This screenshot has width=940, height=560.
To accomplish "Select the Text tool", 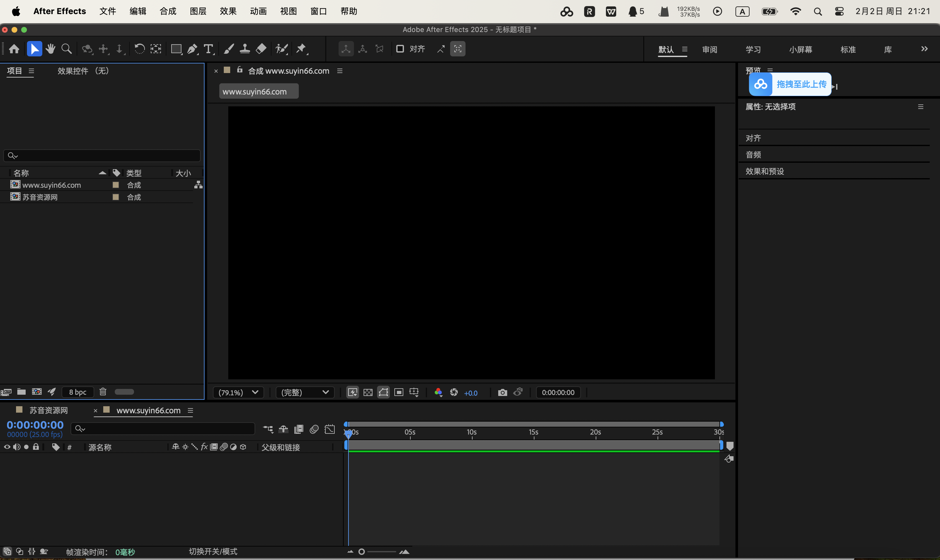I will [209, 49].
